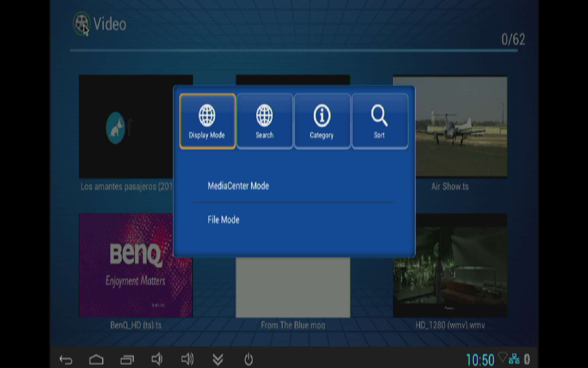Open Los amantes pasajeros video thumbnail
This screenshot has width=588, height=368.
point(126,126)
